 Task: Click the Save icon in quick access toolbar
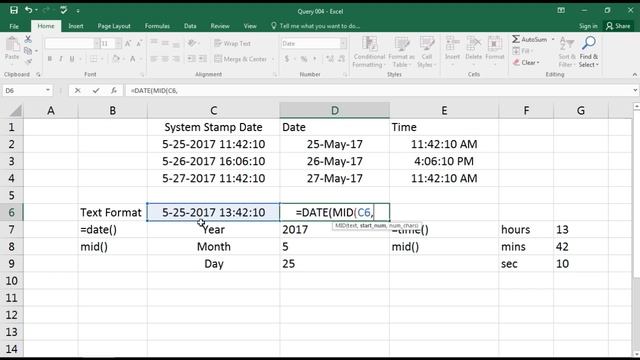14,10
